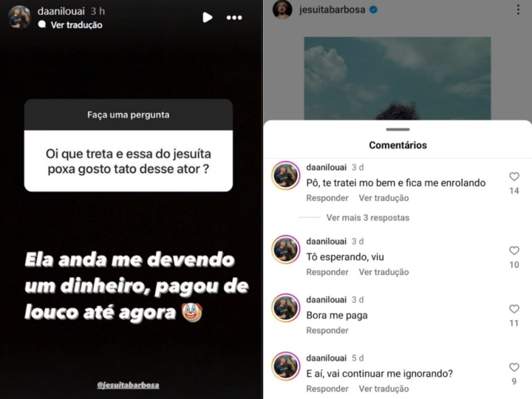
Task: Open post options vertical dots menu
Action: [x=518, y=10]
